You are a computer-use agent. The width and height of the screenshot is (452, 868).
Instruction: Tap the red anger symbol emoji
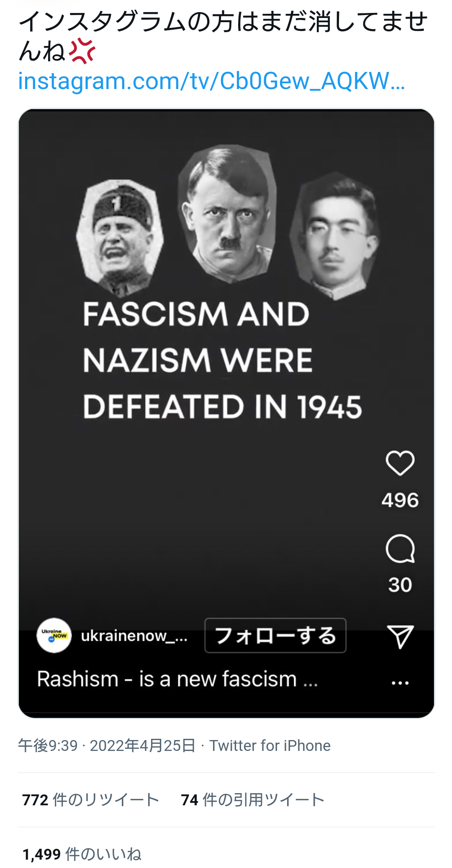[82, 51]
